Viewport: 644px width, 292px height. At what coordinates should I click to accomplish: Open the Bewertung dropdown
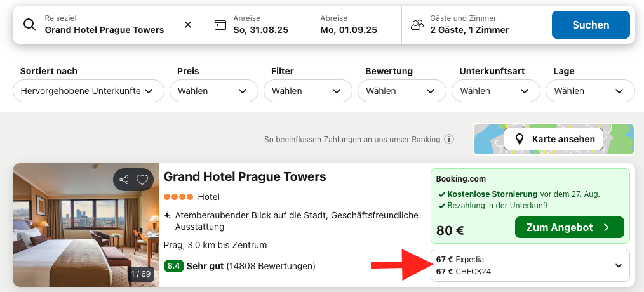tap(400, 91)
